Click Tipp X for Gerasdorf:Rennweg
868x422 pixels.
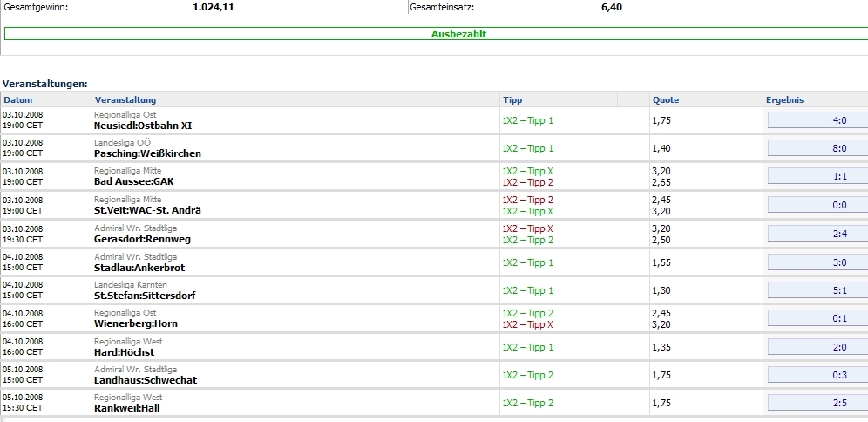click(527, 228)
